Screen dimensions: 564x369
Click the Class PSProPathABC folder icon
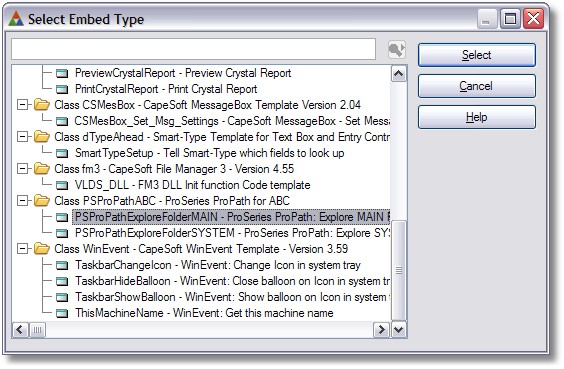(42, 201)
